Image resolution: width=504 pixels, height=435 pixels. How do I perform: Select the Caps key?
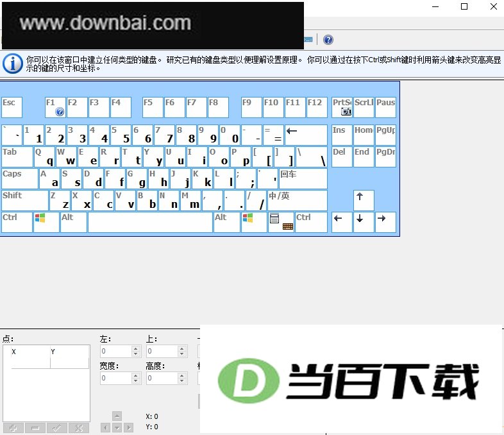tap(20, 178)
